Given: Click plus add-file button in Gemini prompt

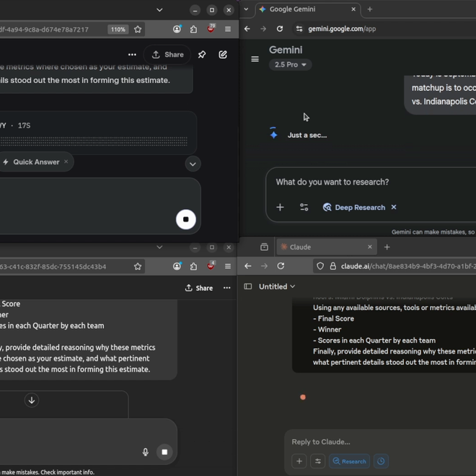Looking at the screenshot, I should tap(281, 207).
